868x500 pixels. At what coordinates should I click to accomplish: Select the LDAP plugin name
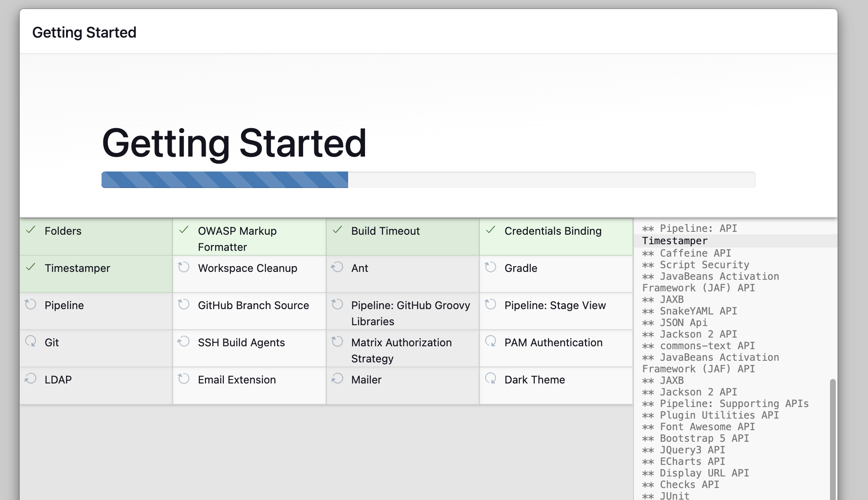[x=58, y=380]
